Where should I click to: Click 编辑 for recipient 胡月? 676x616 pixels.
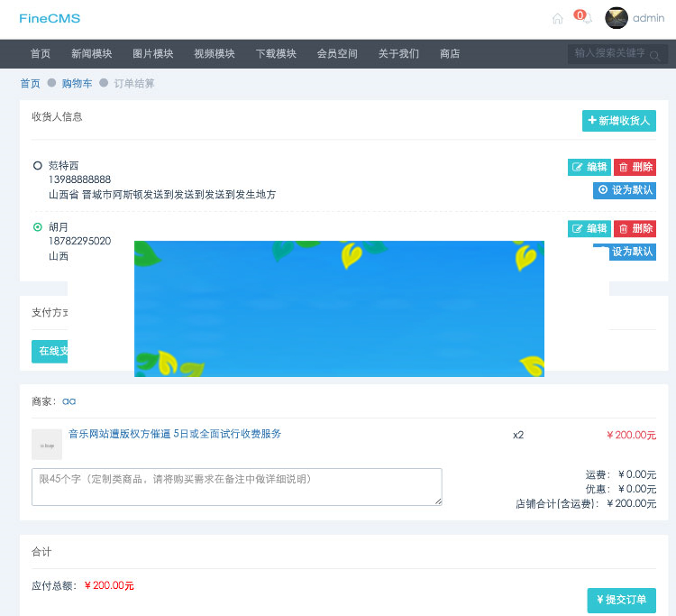pos(589,228)
